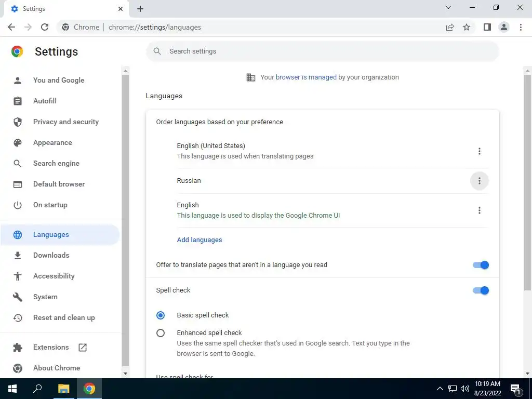This screenshot has width=532, height=399.
Task: Open more actions for English UI language
Action: click(x=480, y=210)
